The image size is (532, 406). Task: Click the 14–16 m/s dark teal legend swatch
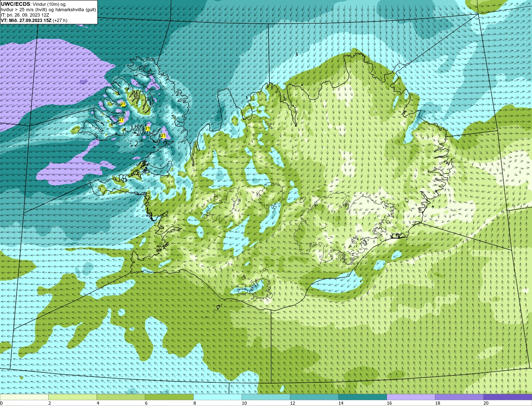362,397
